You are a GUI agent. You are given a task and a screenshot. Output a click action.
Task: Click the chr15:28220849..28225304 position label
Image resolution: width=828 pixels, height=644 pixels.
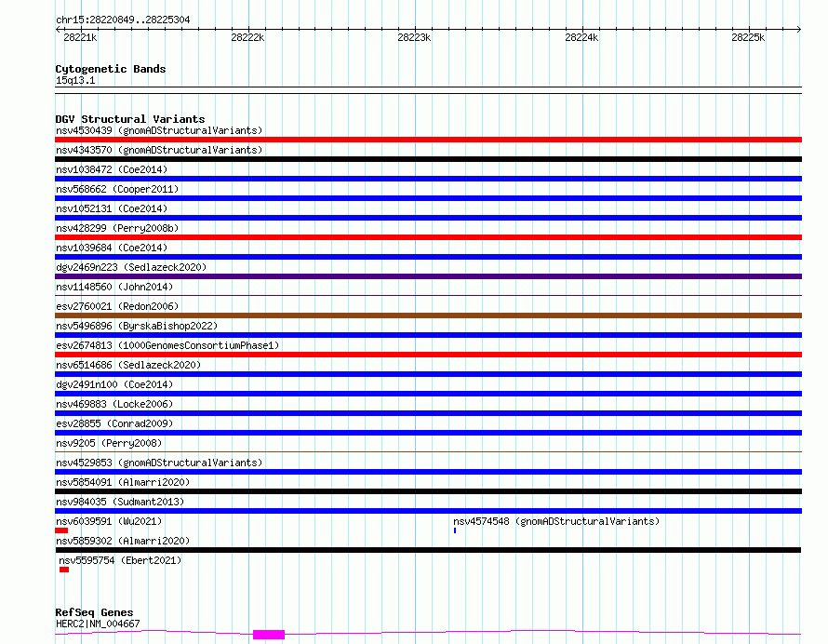(123, 20)
